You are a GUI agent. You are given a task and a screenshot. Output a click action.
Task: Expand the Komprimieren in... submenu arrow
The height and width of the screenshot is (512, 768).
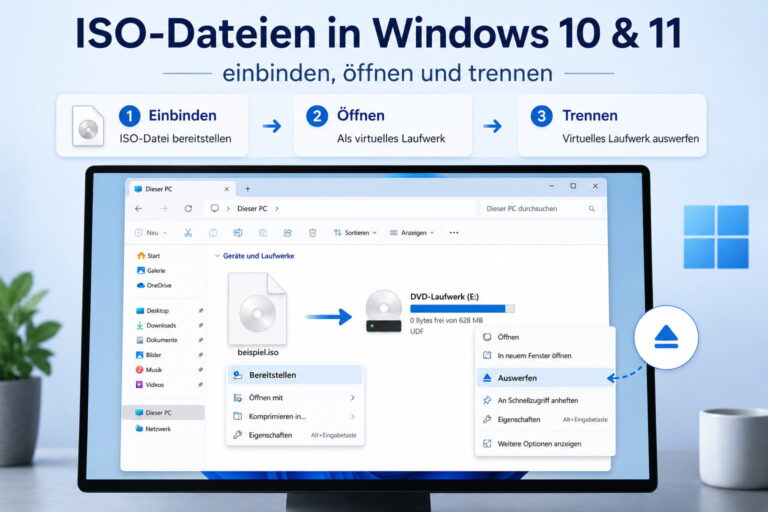(x=353, y=416)
